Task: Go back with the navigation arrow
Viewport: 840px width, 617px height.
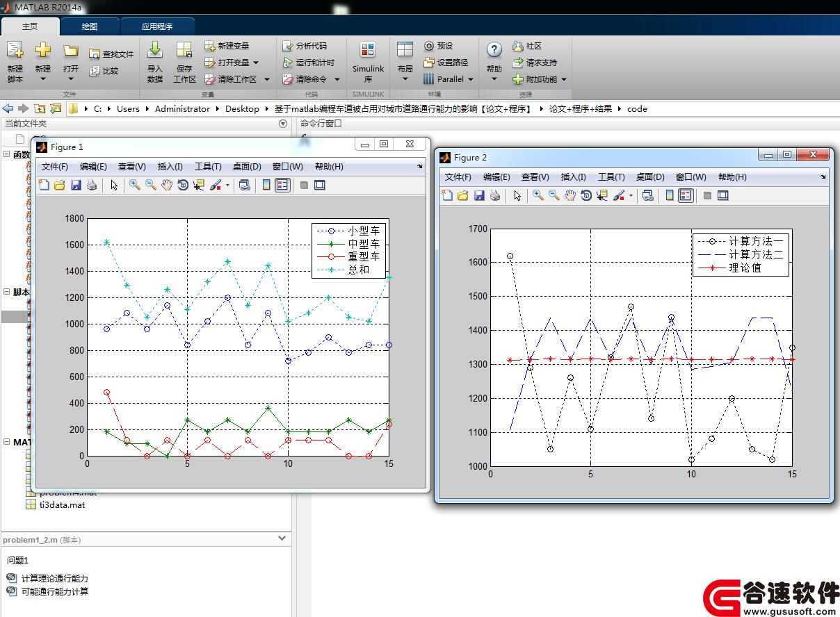Action: [x=8, y=108]
